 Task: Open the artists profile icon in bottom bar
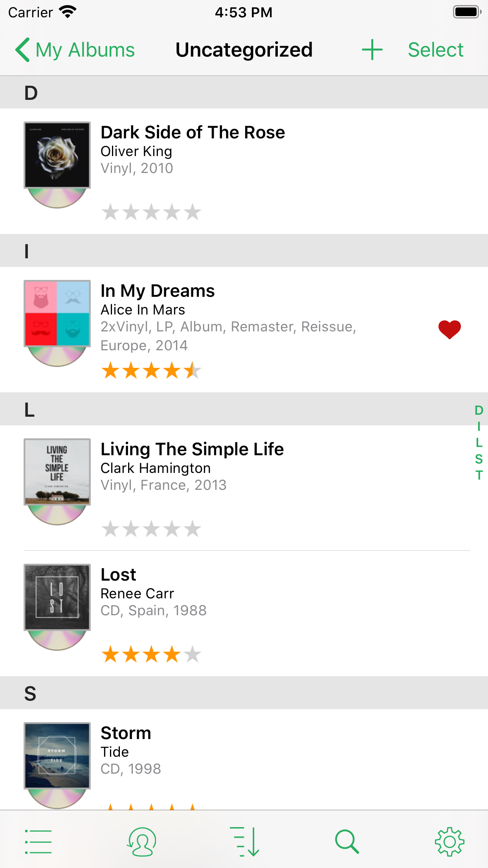(141, 842)
